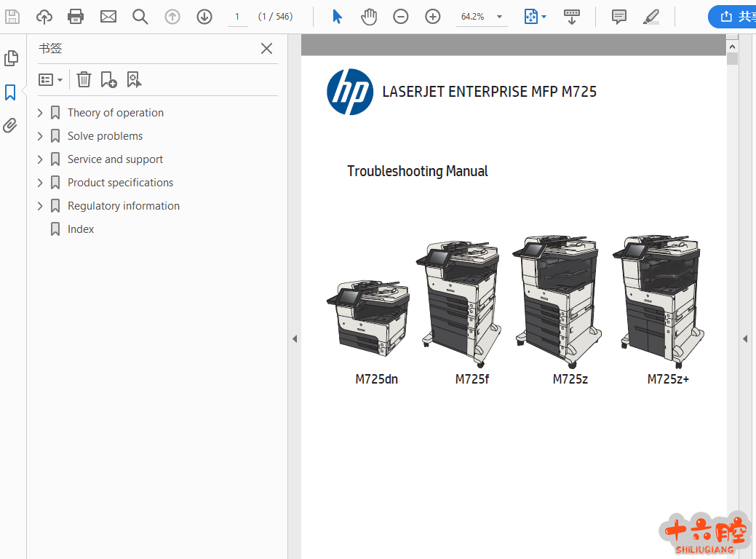The width and height of the screenshot is (756, 559).
Task: Delete selected bookmark with trash icon
Action: 84,79
